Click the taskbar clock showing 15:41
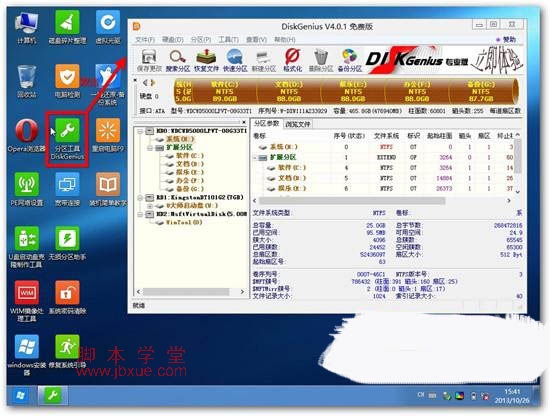This screenshot has height=416, width=550. [x=512, y=396]
